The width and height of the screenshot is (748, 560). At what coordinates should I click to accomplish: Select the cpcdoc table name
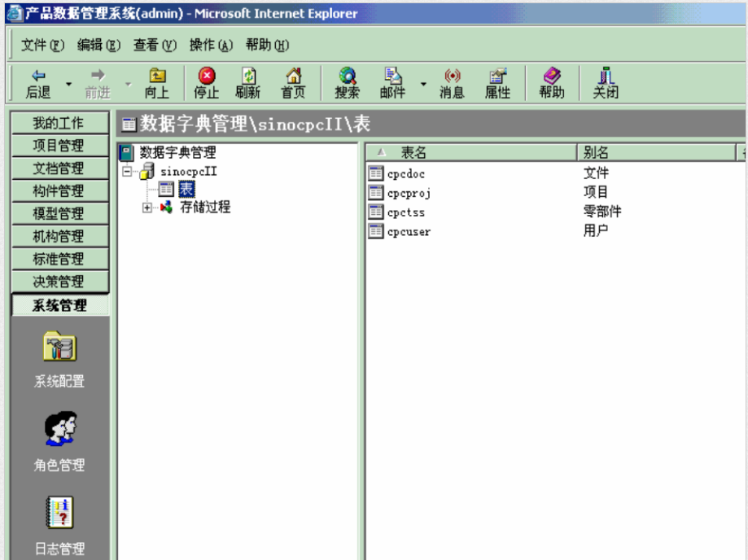(406, 173)
